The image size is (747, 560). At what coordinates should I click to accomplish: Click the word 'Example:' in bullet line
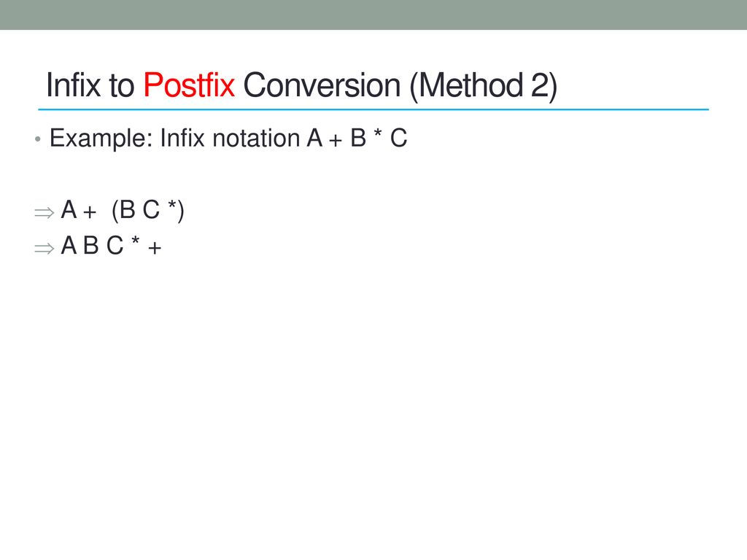[x=101, y=139]
